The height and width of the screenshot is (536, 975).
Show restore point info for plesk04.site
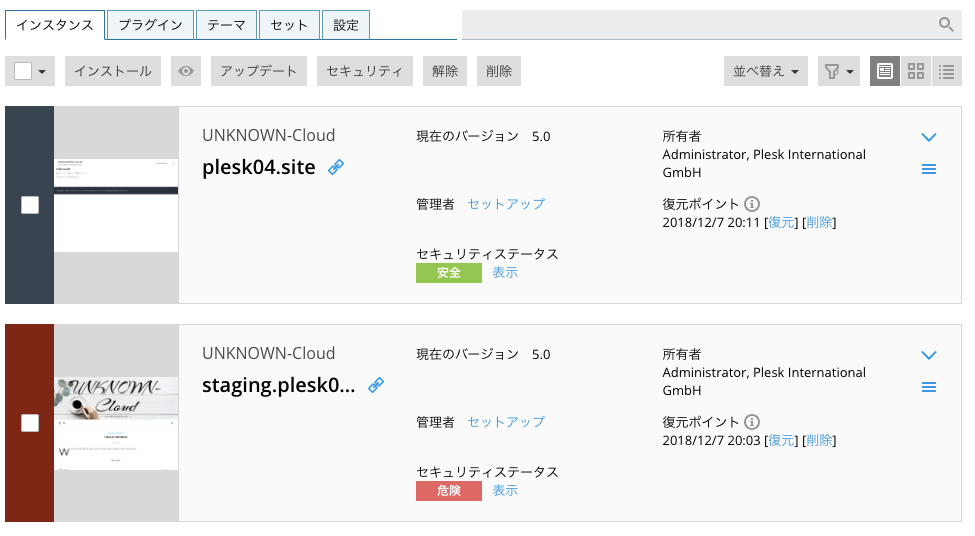752,204
